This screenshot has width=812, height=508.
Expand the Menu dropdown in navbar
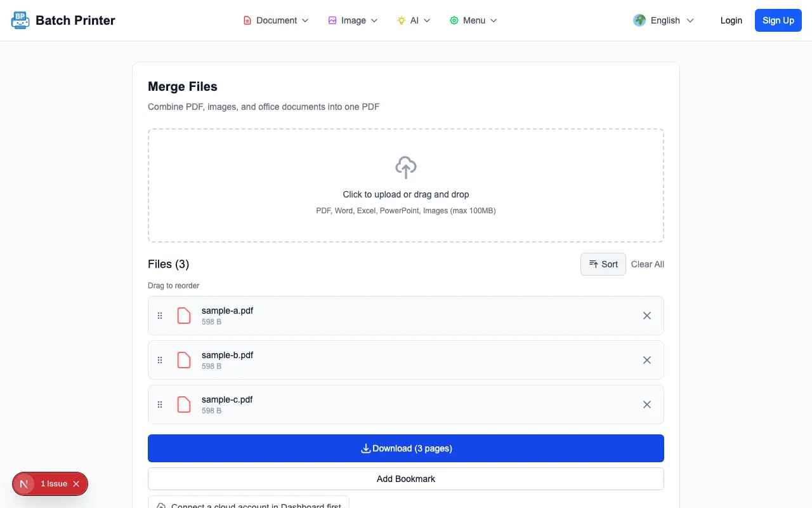coord(473,20)
